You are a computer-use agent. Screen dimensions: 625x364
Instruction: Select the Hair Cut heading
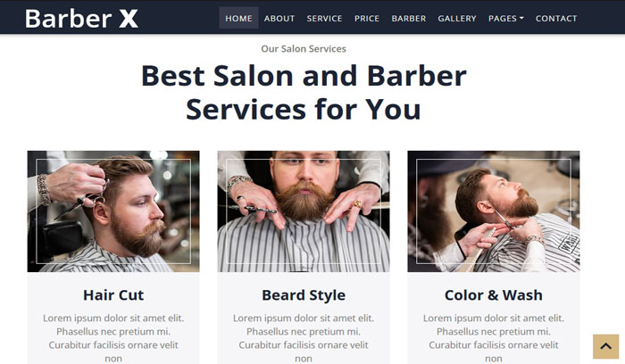click(x=113, y=295)
